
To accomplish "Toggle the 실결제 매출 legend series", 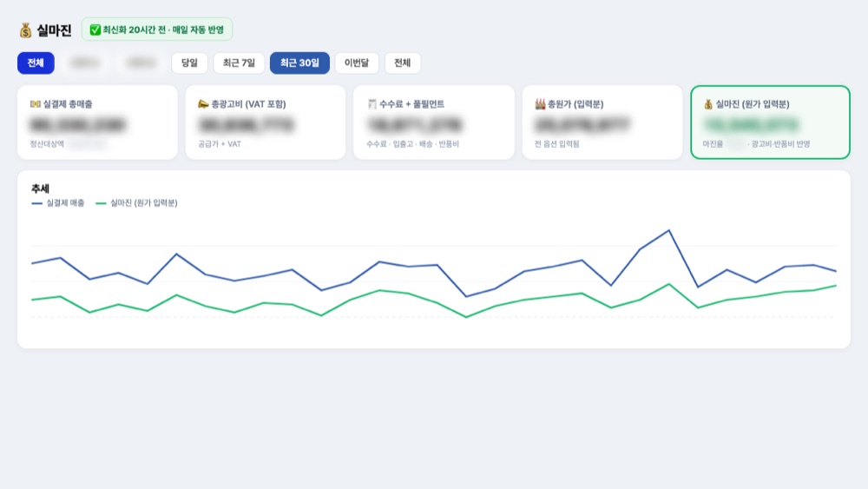I will click(58, 202).
